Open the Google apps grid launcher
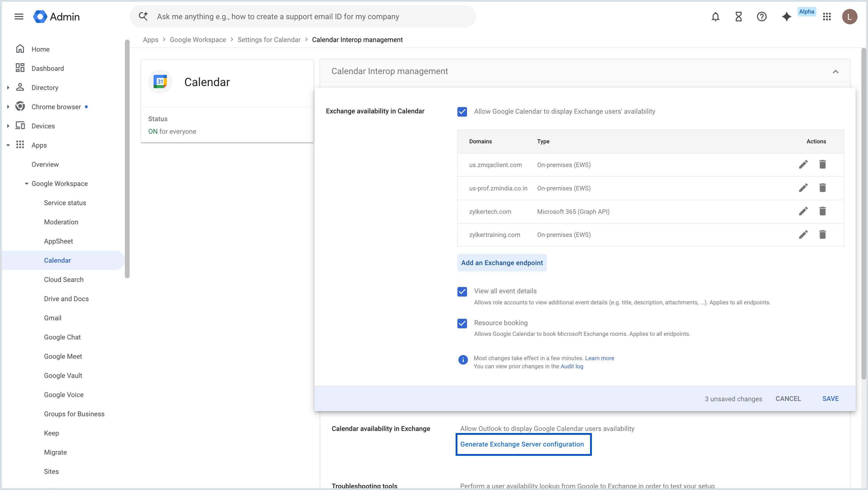This screenshot has height=490, width=868. 827,16
